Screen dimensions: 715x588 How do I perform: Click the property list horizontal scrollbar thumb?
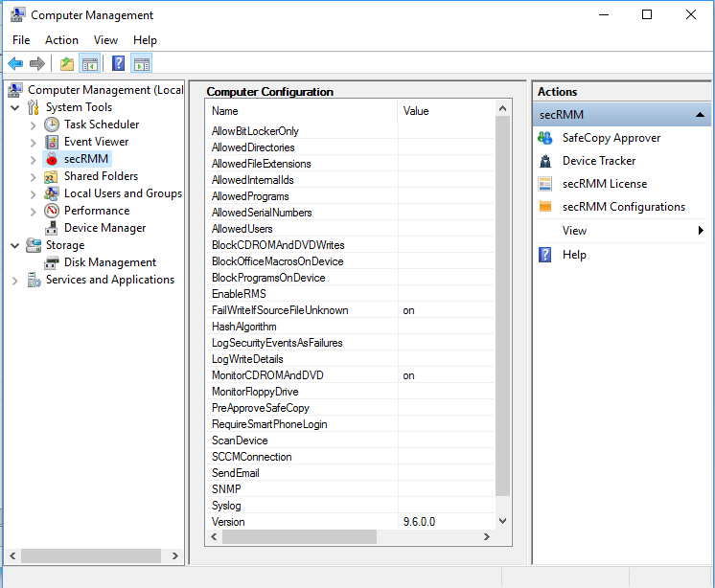click(300, 536)
